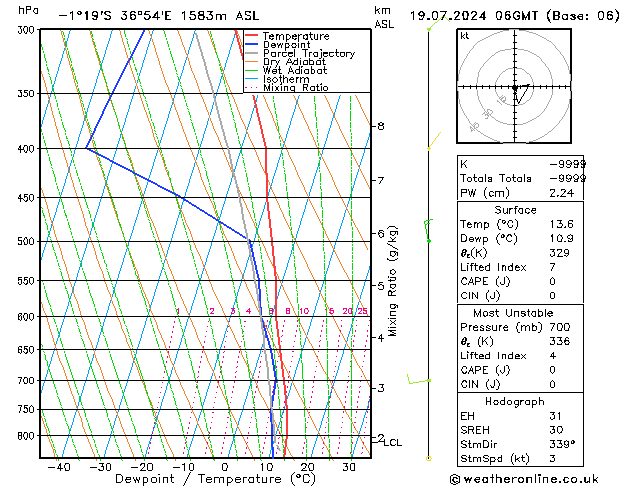Click the PW (cm) value 2.24
Viewport: 629px width, 486px height.
pos(562,193)
